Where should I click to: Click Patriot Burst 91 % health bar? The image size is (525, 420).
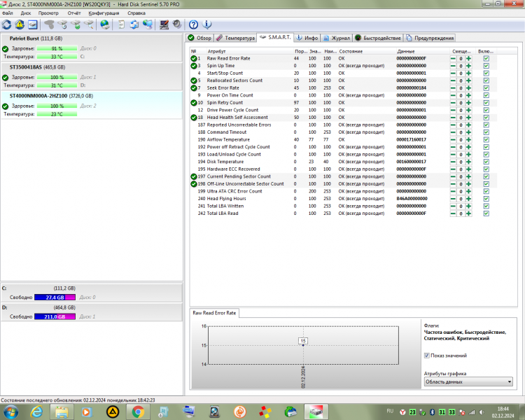57,48
